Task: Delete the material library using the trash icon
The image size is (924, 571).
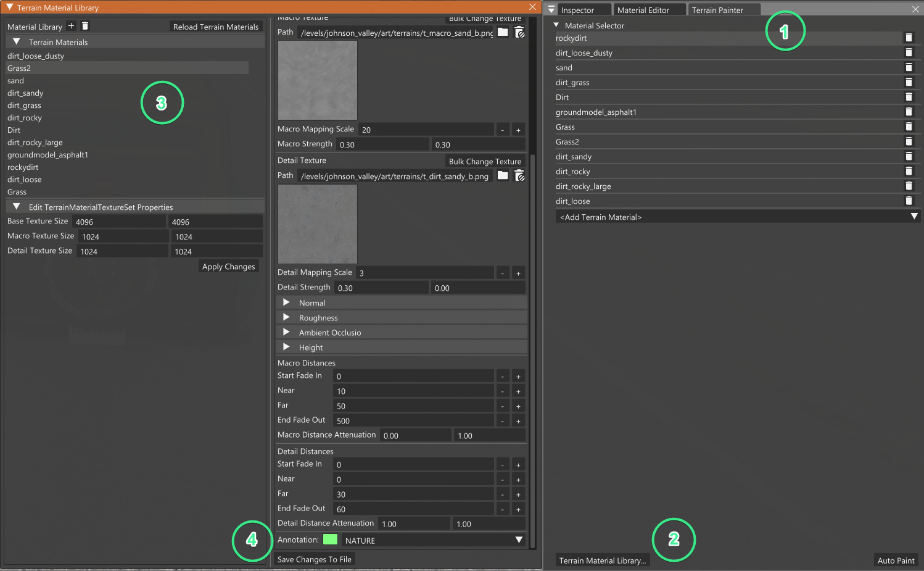Action: [x=85, y=26]
